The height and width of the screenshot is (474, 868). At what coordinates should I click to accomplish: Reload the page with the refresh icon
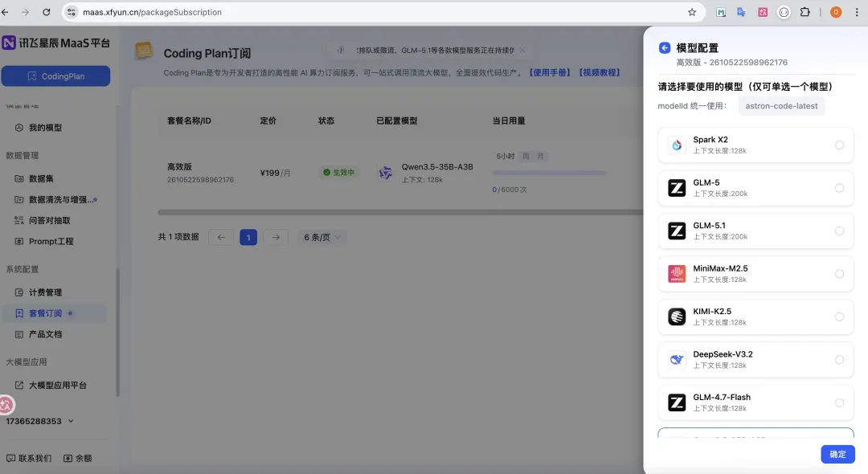[47, 12]
